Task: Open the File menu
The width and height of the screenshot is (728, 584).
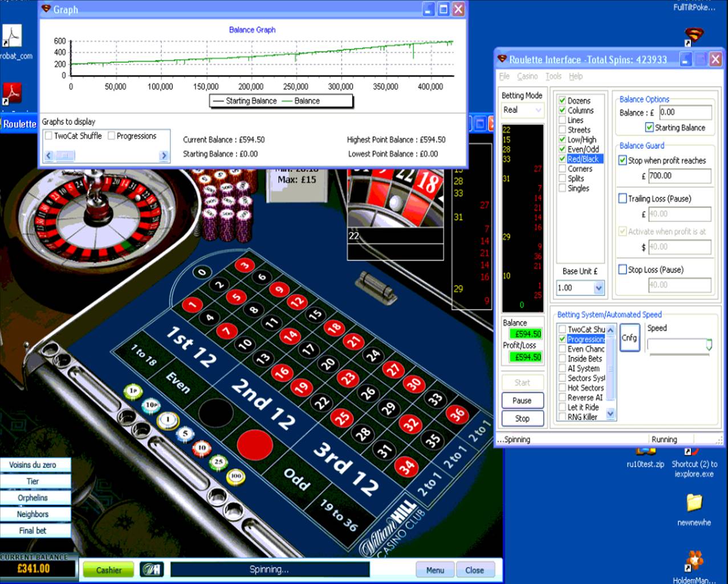Action: pos(505,76)
